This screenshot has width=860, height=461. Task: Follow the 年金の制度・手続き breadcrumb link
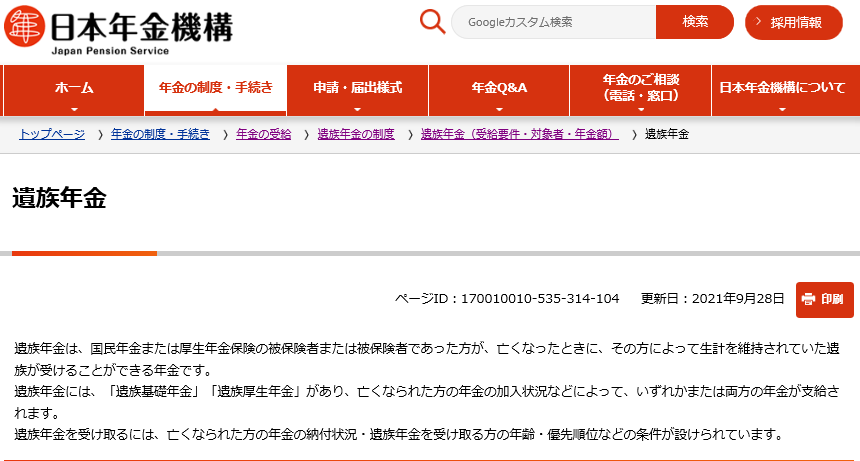pos(160,134)
